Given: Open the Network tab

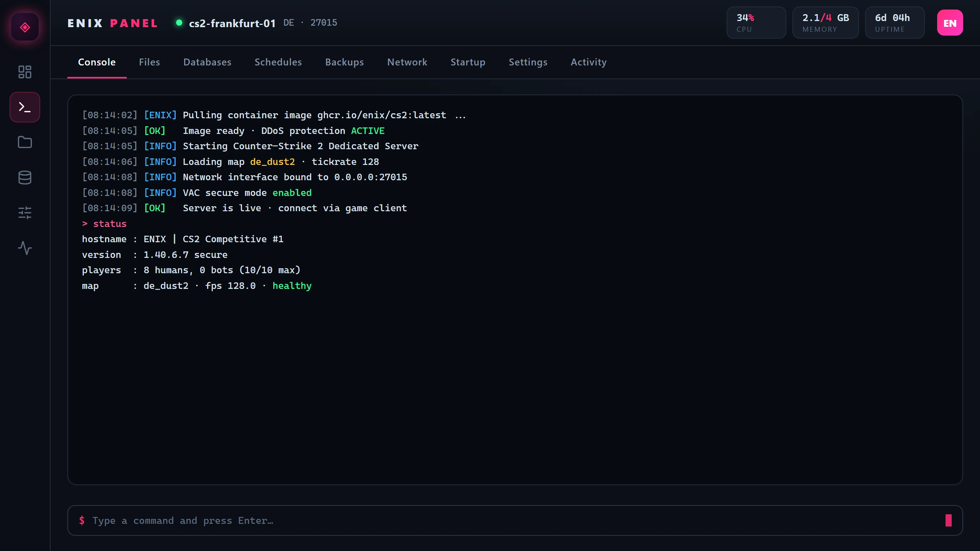Looking at the screenshot, I should (407, 62).
